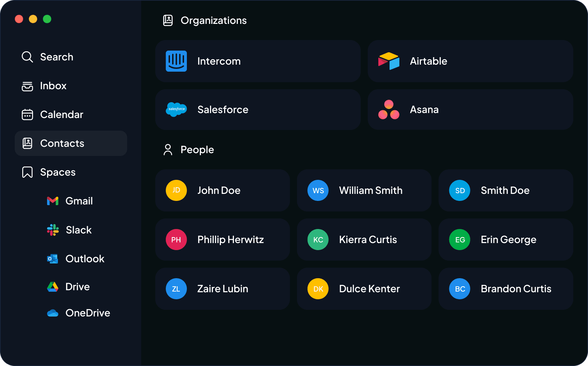Click the Airtable logo icon

coord(389,61)
